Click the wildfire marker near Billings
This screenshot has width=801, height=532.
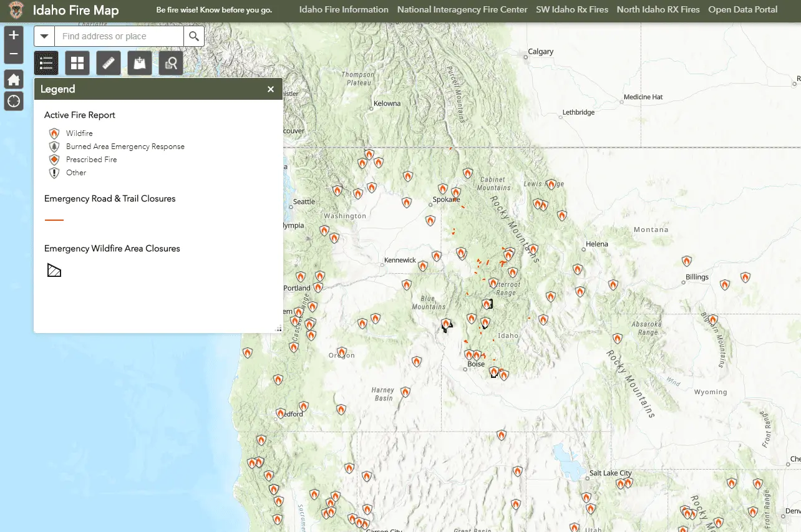pyautogui.click(x=687, y=261)
